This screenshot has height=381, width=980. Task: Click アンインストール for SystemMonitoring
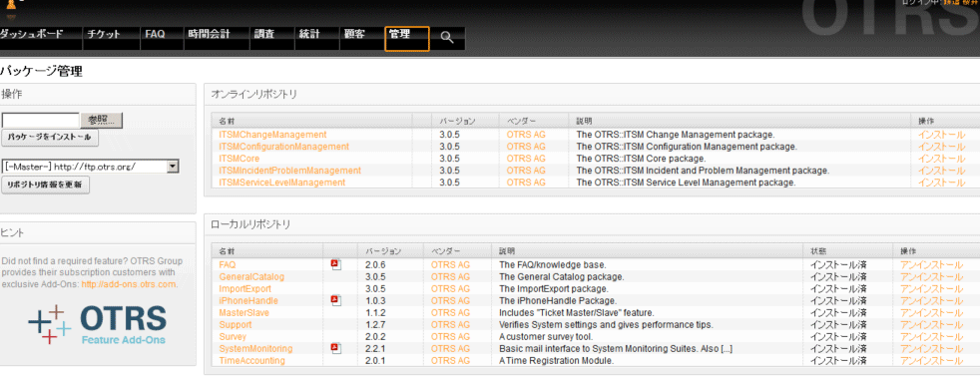(931, 348)
